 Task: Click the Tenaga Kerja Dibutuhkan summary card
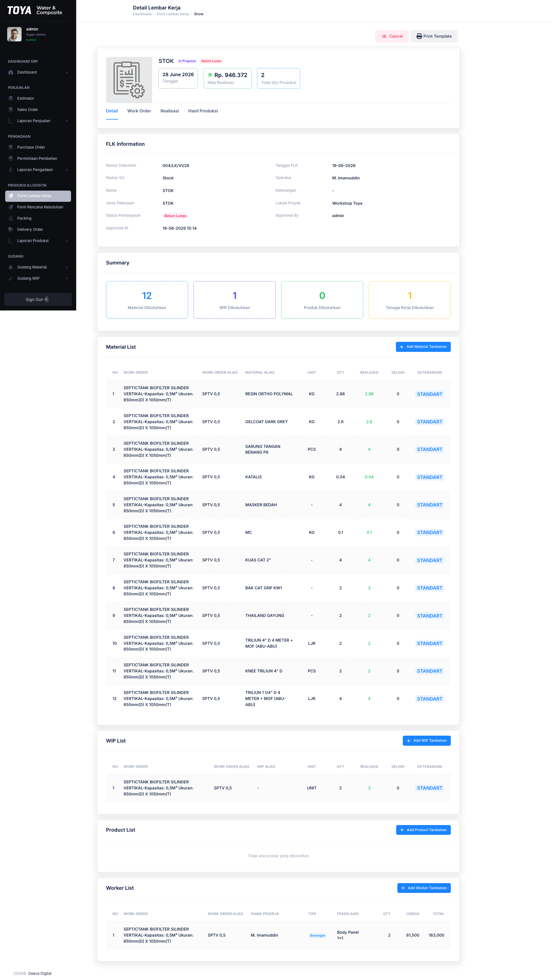(410, 300)
